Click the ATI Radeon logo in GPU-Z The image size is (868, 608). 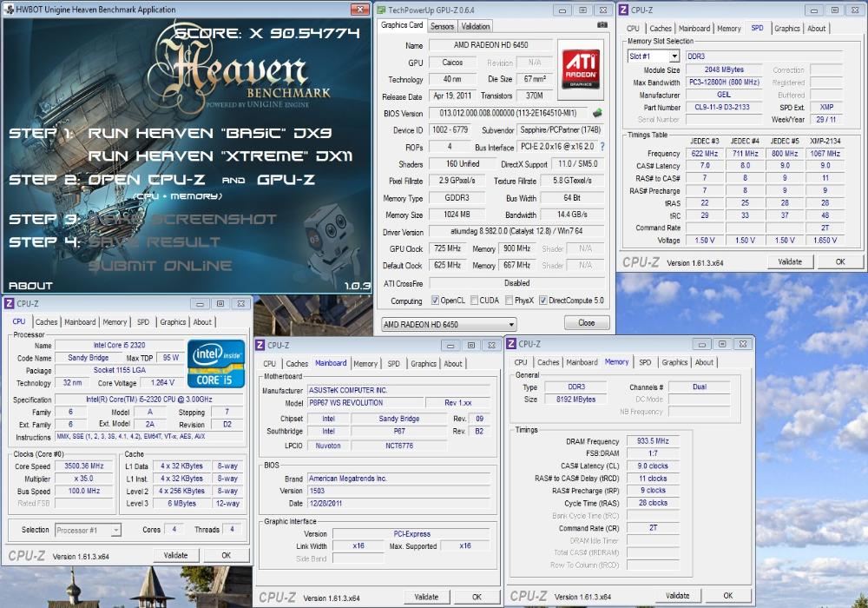tap(580, 69)
